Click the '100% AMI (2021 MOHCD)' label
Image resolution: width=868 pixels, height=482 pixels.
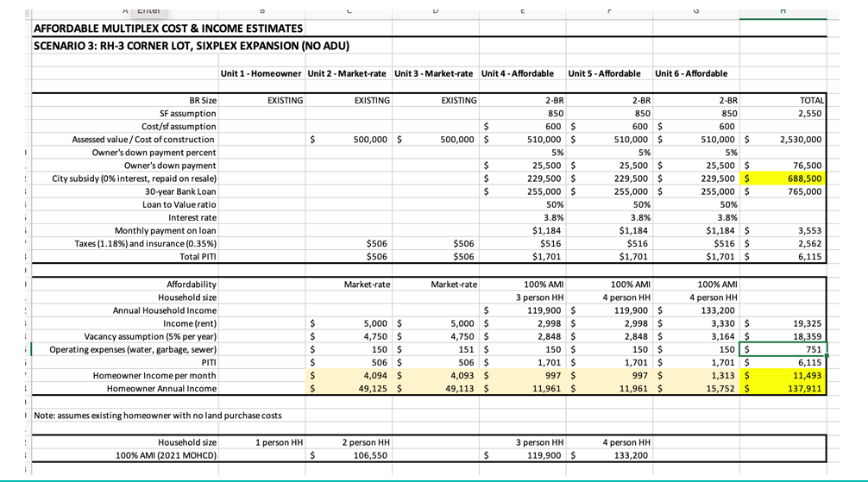[x=166, y=456]
